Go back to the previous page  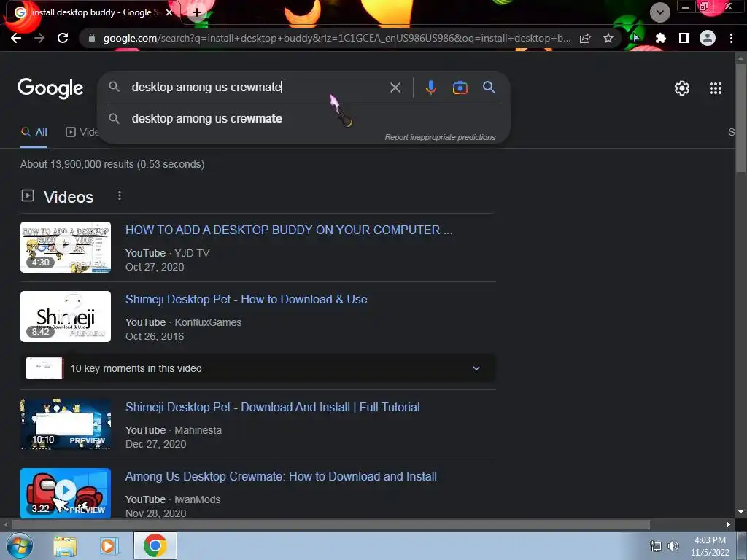click(16, 38)
